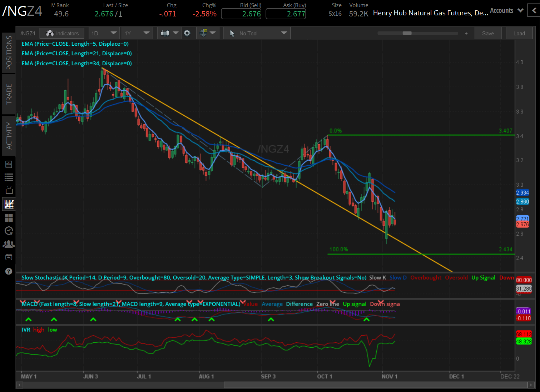Click the Bid (Sell) 2.676 price button

click(241, 14)
